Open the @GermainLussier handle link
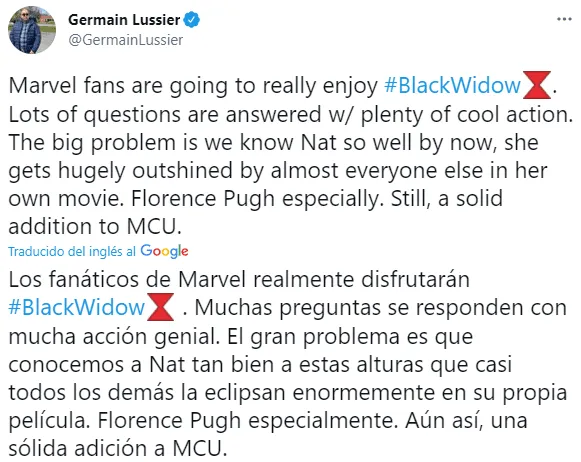Image resolution: width=581 pixels, height=462 pixels. [126, 40]
